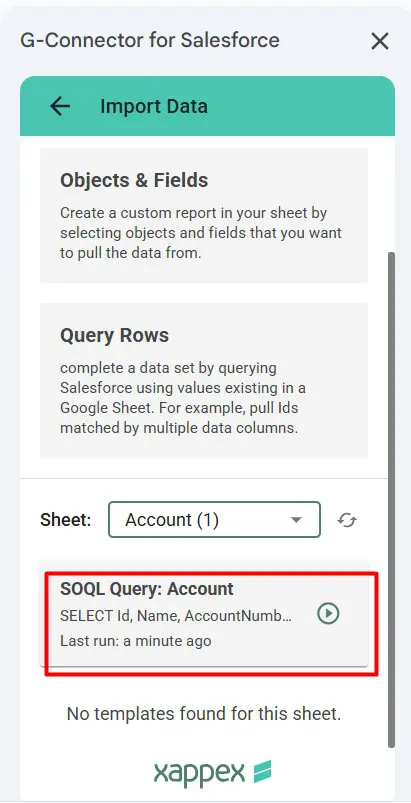Click the G-Connector for Salesforce title
Viewport: 411px width, 803px height.
coord(150,40)
